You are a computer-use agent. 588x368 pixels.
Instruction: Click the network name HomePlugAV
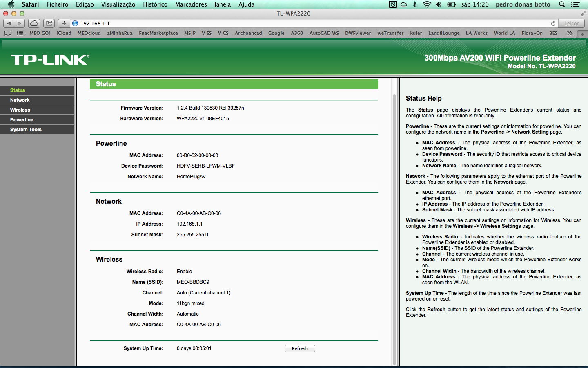click(191, 177)
